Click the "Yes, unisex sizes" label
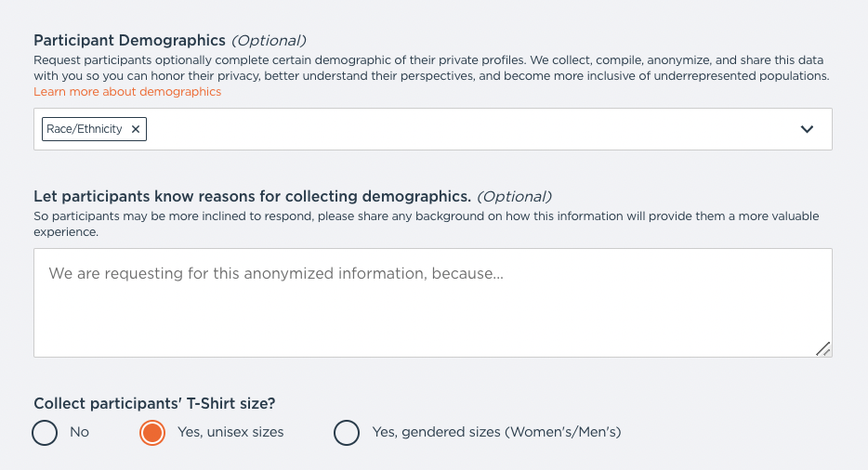Screen dimensions: 868x470 pos(230,432)
